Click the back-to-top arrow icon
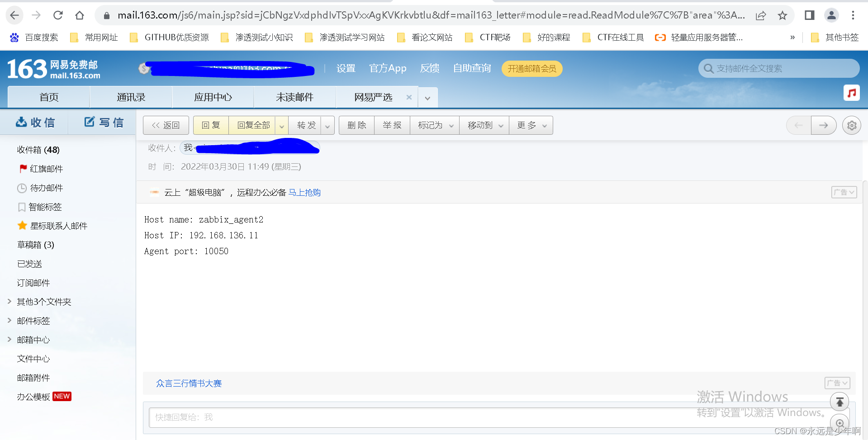868x440 pixels. pos(840,402)
